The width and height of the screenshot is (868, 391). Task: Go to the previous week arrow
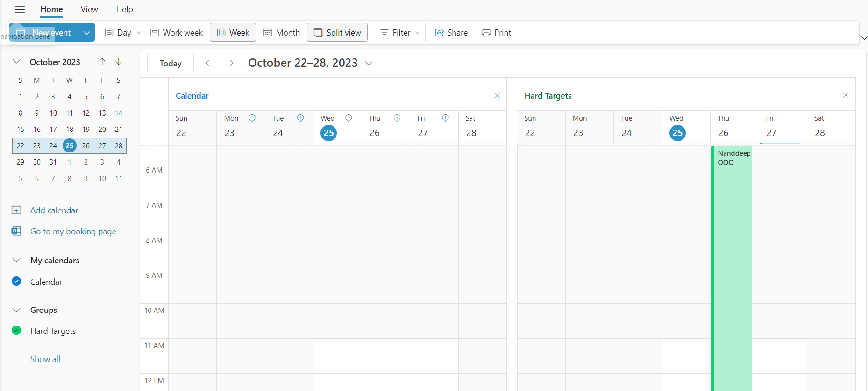point(208,63)
